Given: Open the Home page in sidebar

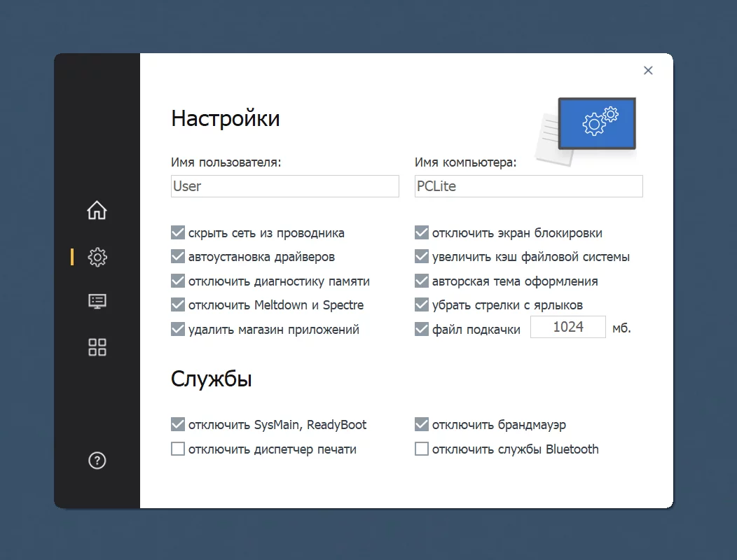Looking at the screenshot, I should (97, 210).
